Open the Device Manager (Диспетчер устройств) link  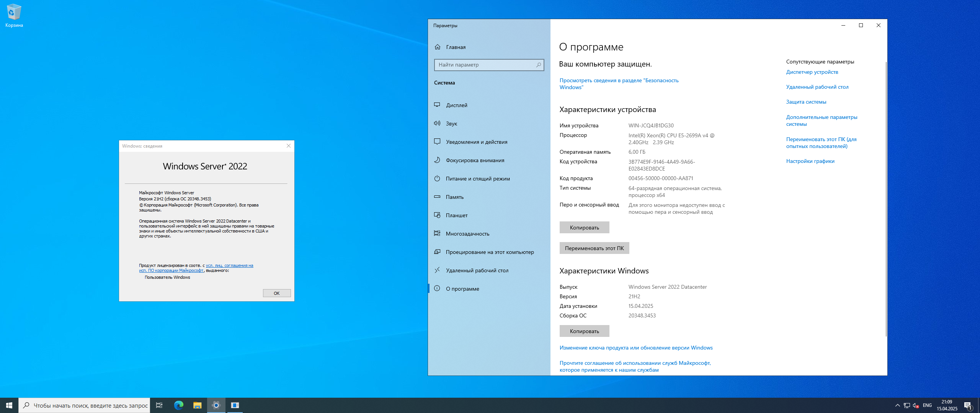[x=812, y=72]
